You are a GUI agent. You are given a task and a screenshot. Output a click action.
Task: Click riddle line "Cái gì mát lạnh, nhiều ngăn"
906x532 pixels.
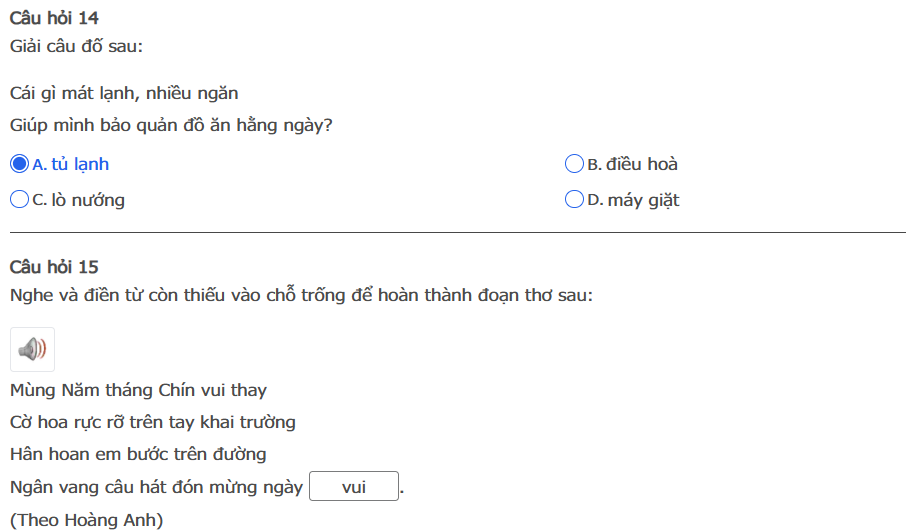tap(124, 93)
